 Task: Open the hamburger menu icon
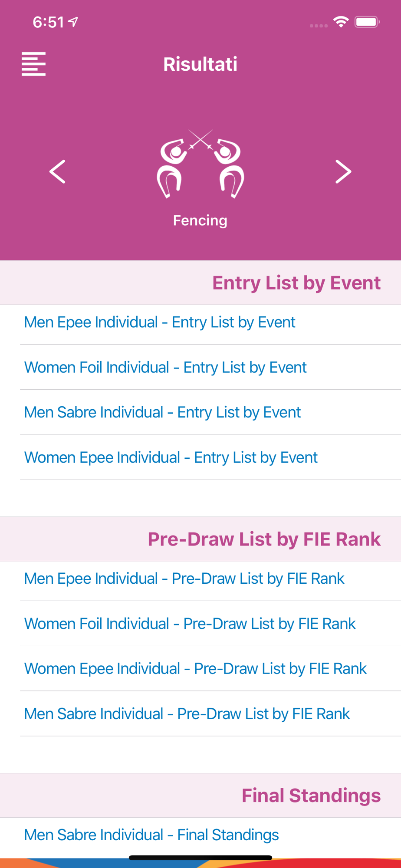coord(33,64)
